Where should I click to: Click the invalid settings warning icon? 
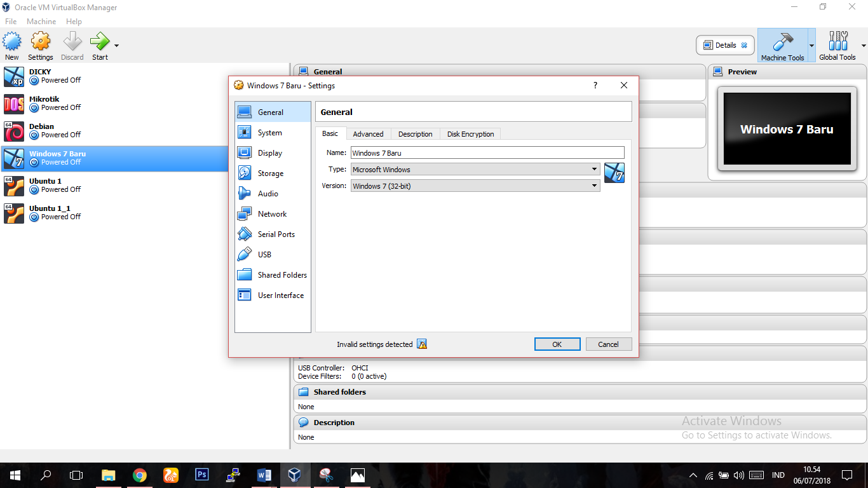[x=422, y=344]
